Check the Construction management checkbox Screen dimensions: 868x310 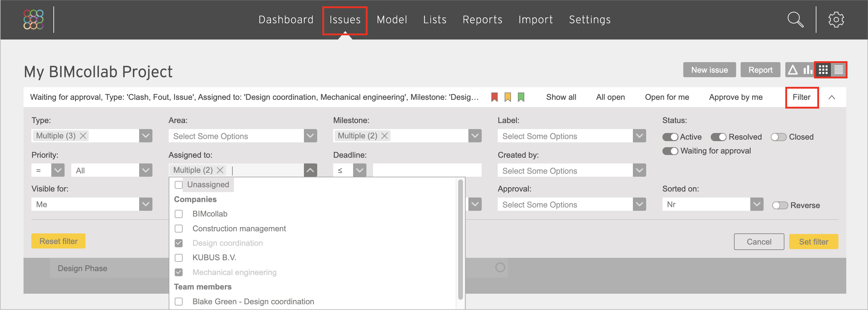coord(179,229)
